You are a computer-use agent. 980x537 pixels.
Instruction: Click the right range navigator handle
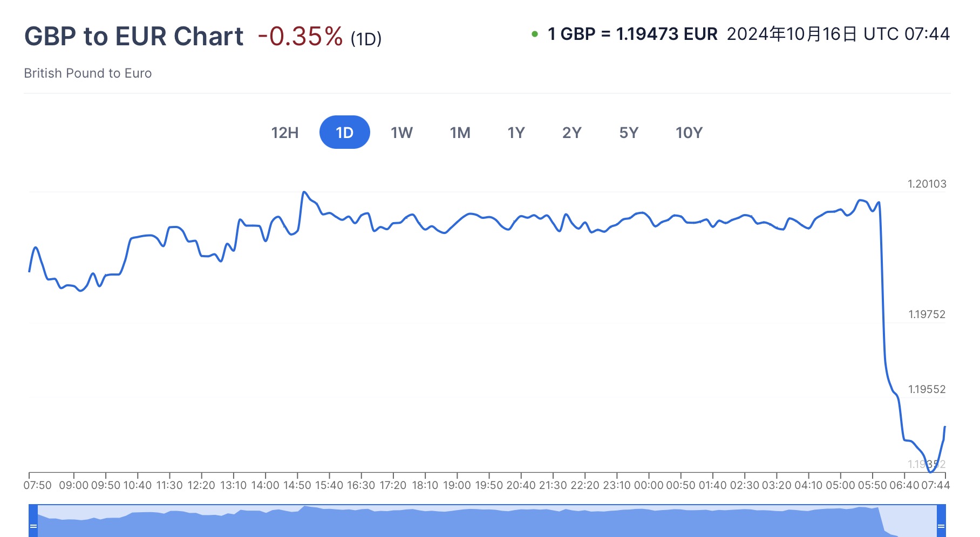941,525
